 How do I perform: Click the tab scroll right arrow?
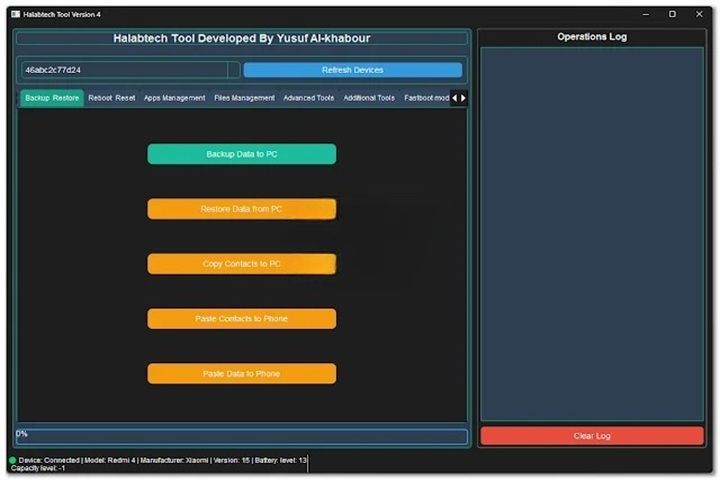[463, 98]
